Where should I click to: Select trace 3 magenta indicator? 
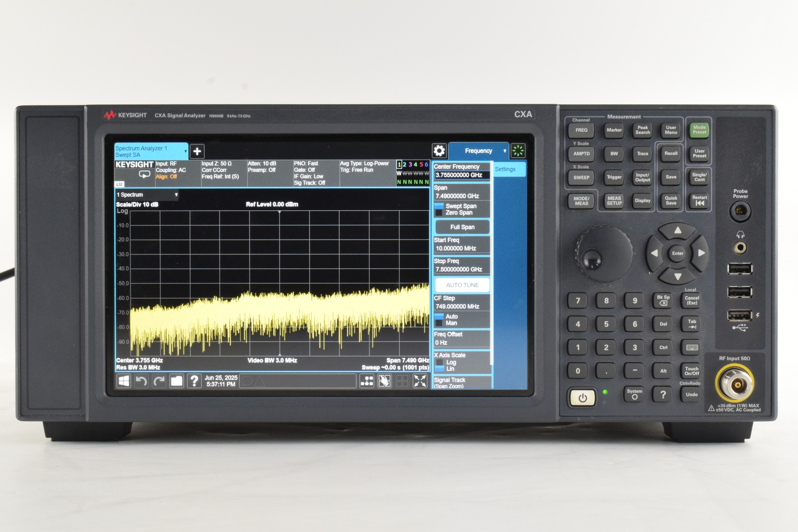pyautogui.click(x=410, y=164)
